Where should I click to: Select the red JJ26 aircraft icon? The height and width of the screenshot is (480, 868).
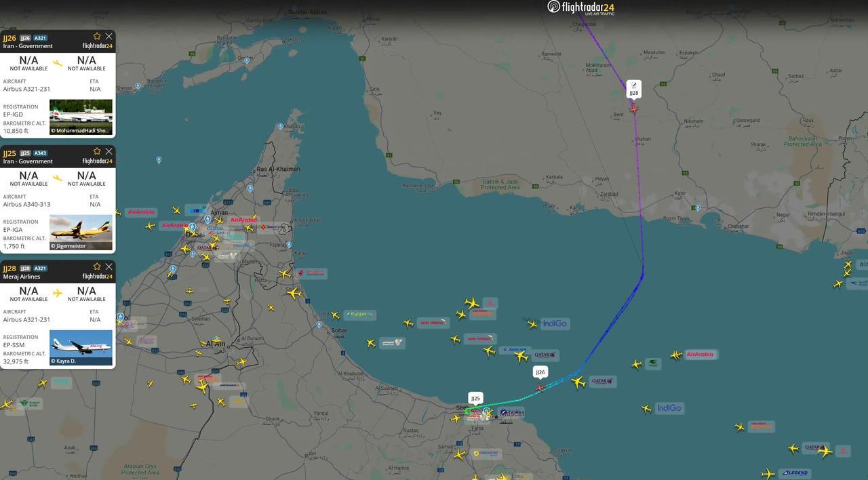(540, 388)
